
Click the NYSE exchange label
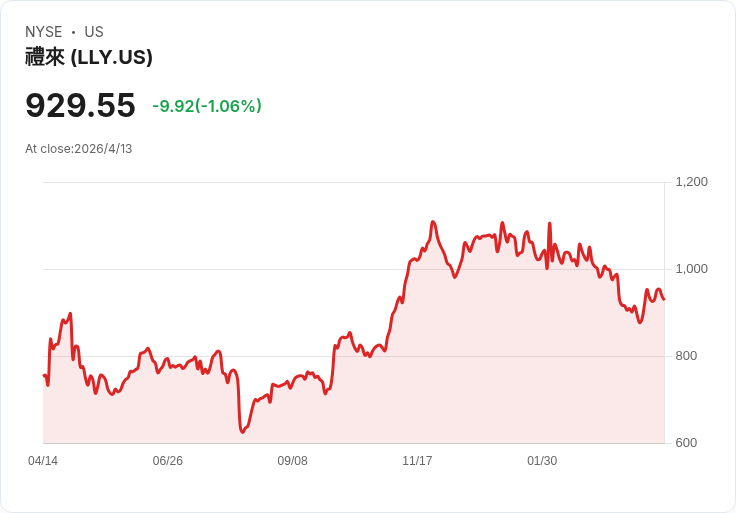point(44,32)
